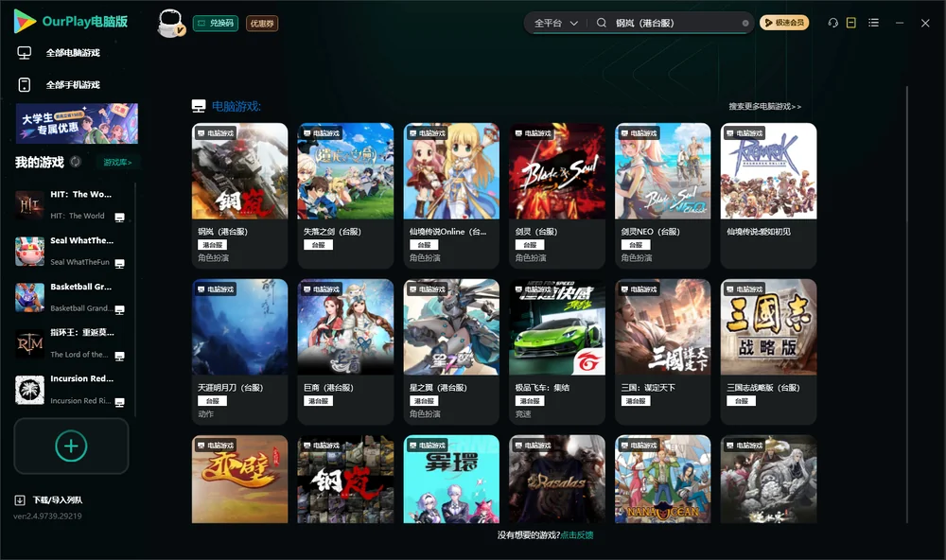
Task: Open the 异环 game thumbnail in bottom row
Action: [x=451, y=480]
